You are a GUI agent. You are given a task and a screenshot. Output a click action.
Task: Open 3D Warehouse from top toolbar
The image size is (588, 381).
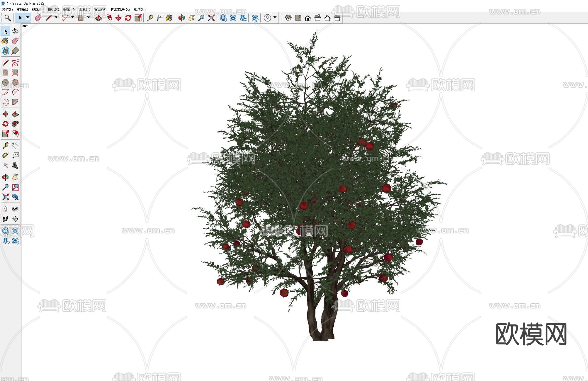coord(223,18)
